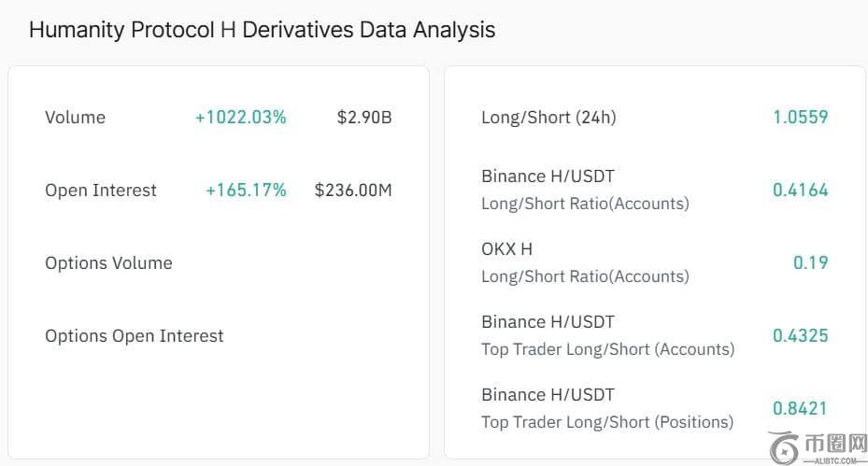
Task: Click the 0.4325 top trader value
Action: click(x=800, y=336)
